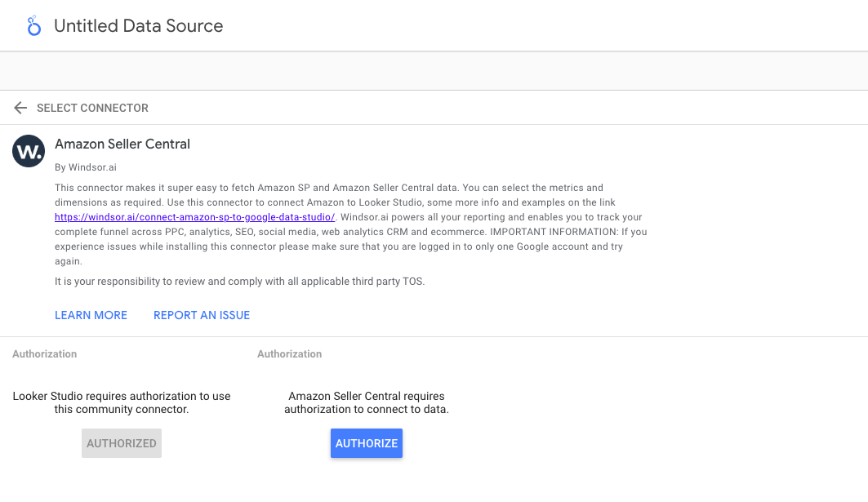
Task: Click the Looker Studio logo icon
Action: point(33,26)
